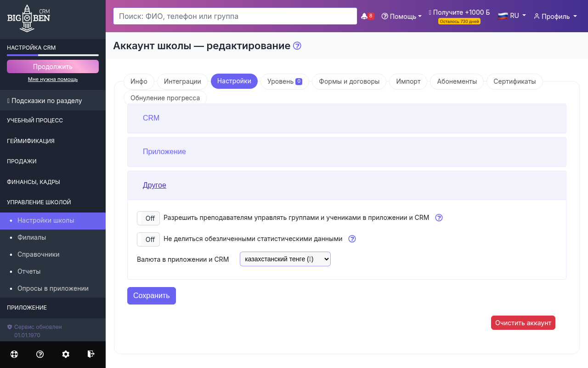Expand the Другое settings section
588x368 pixels.
point(154,185)
